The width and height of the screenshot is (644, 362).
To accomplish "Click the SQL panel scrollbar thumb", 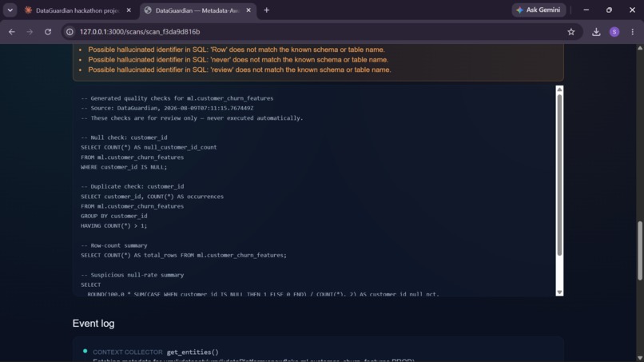I will coord(559,175).
